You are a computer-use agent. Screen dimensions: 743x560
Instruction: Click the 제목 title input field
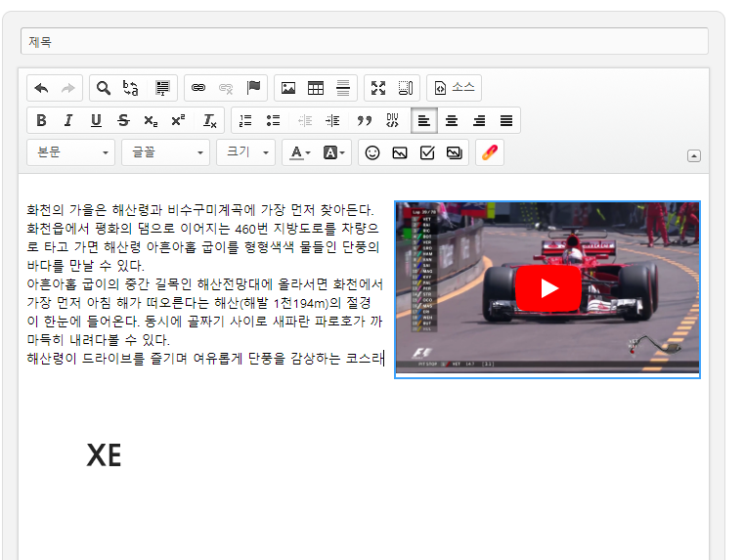[364, 41]
